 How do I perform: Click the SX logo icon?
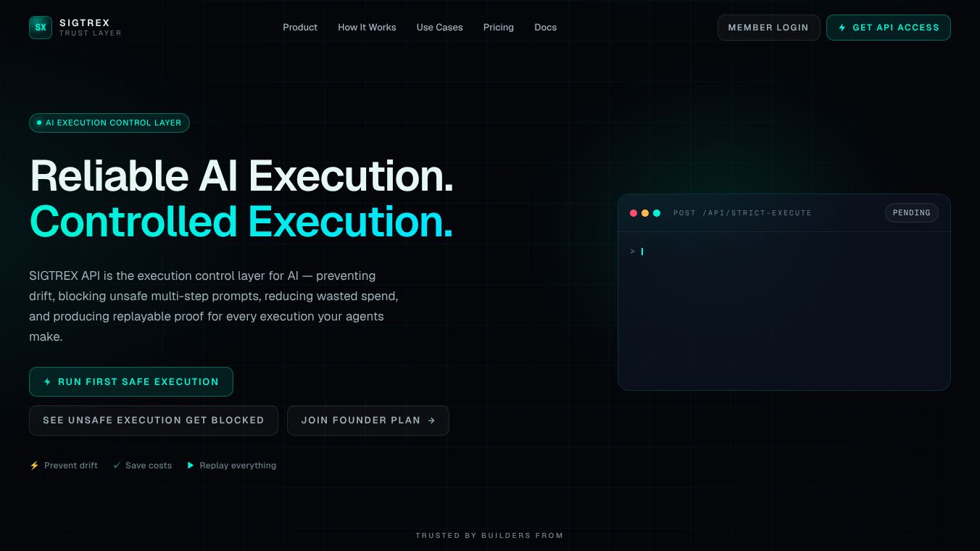point(41,28)
